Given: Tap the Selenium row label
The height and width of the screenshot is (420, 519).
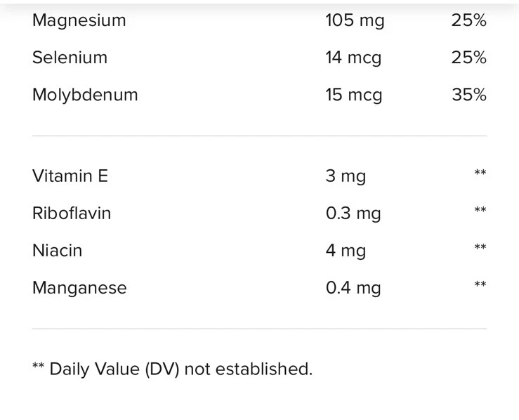Looking at the screenshot, I should coord(70,58).
